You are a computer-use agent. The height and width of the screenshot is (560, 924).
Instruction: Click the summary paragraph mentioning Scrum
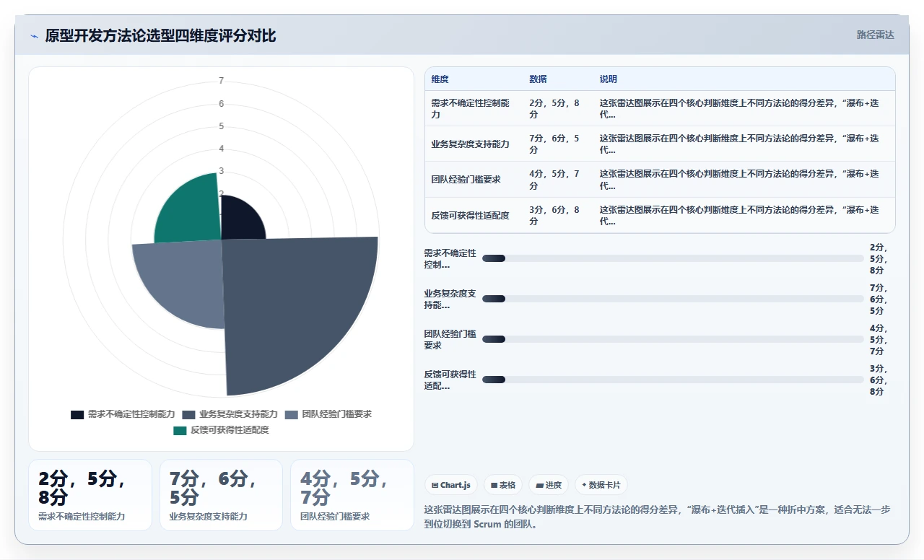(658, 517)
